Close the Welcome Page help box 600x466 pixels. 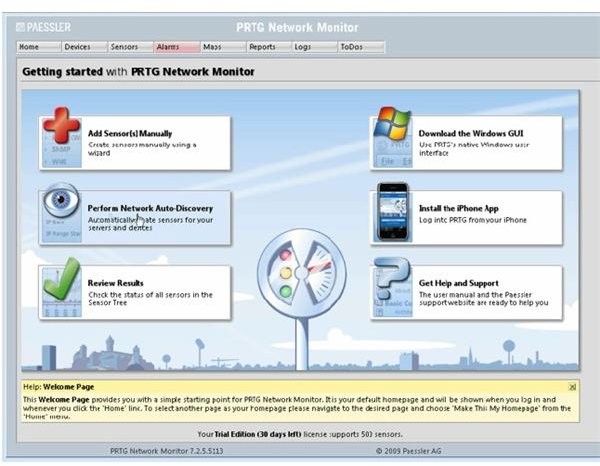click(x=572, y=387)
